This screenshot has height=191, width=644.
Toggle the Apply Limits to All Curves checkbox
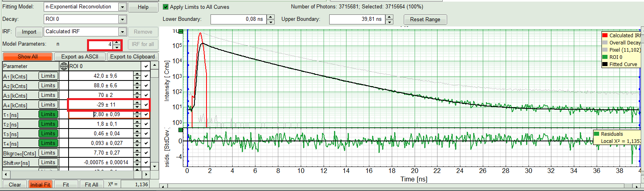pyautogui.click(x=166, y=7)
